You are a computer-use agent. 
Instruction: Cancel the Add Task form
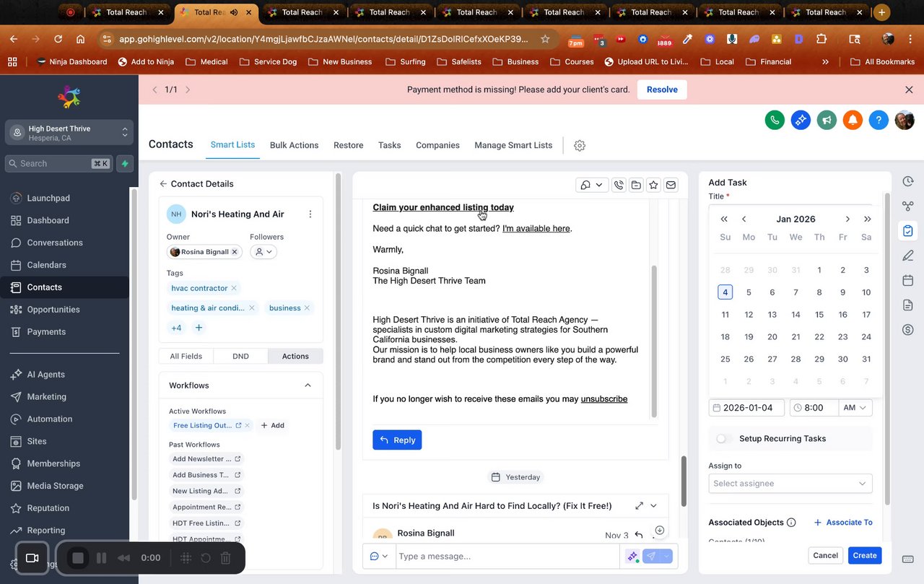coord(825,556)
